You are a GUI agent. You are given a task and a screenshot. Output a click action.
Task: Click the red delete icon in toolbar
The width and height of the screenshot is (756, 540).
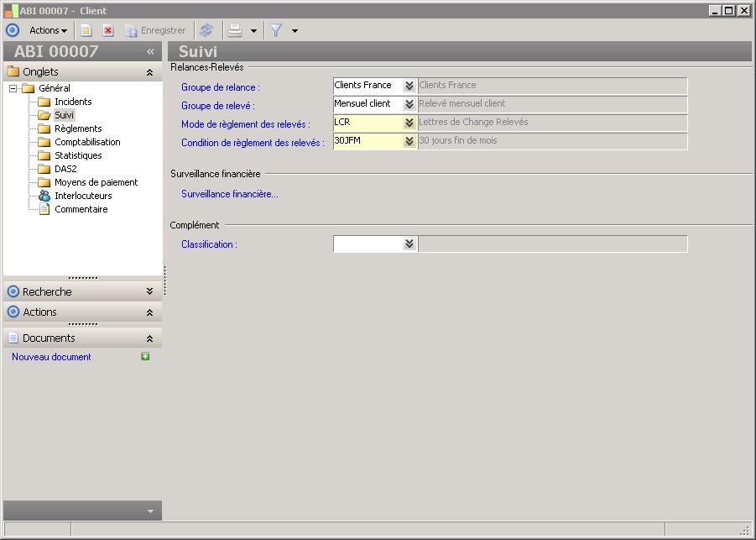point(108,30)
